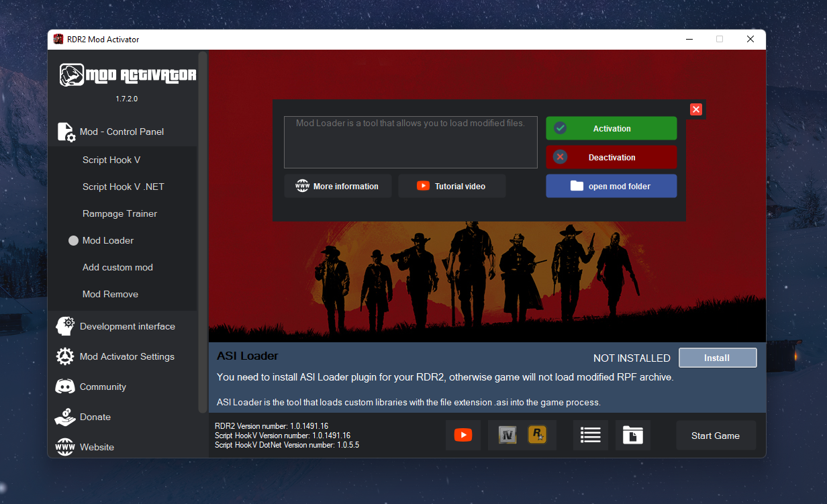The height and width of the screenshot is (504, 827).
Task: Select Rampage Trainer from the sidebar
Action: 119,213
